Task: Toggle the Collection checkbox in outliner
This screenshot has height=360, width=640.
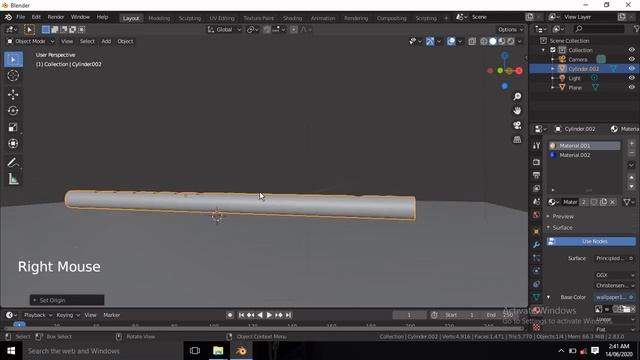Action: [x=553, y=50]
